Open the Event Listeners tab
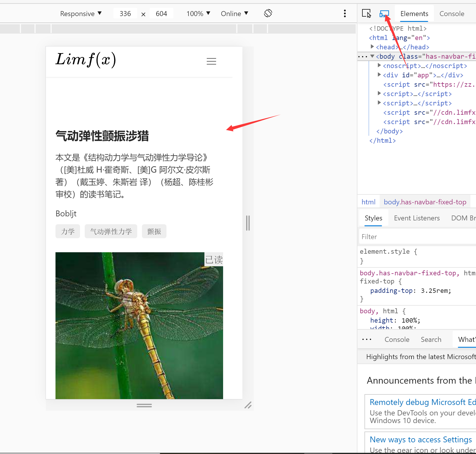The width and height of the screenshot is (476, 454). (417, 218)
